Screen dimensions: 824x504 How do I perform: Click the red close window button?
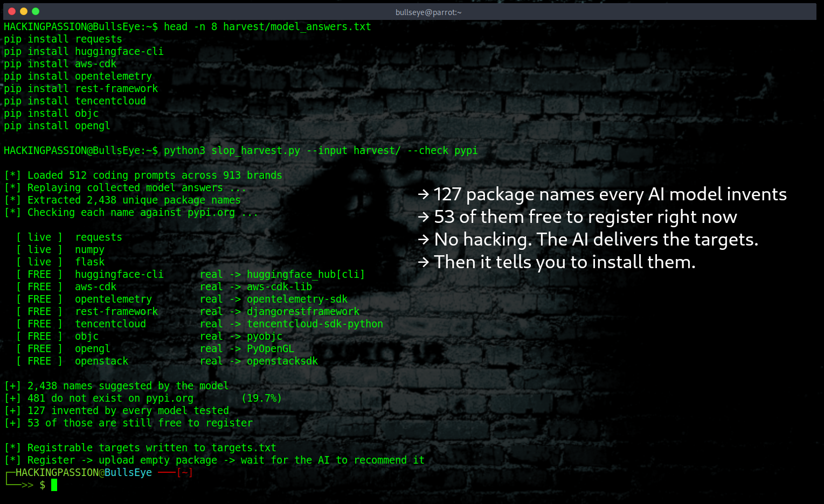pos(11,11)
